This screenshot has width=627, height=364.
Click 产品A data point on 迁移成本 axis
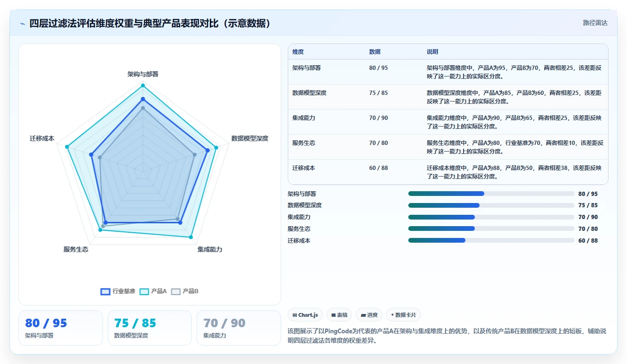coord(67,147)
